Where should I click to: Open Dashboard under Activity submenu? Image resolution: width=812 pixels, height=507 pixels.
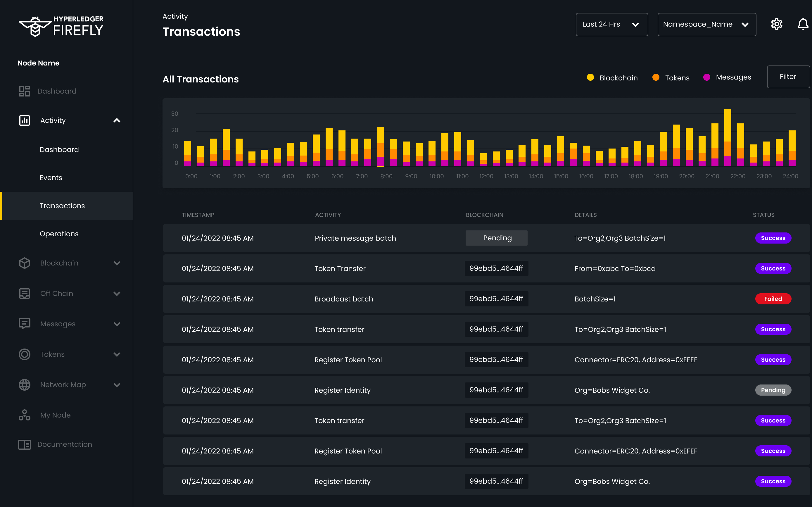59,149
